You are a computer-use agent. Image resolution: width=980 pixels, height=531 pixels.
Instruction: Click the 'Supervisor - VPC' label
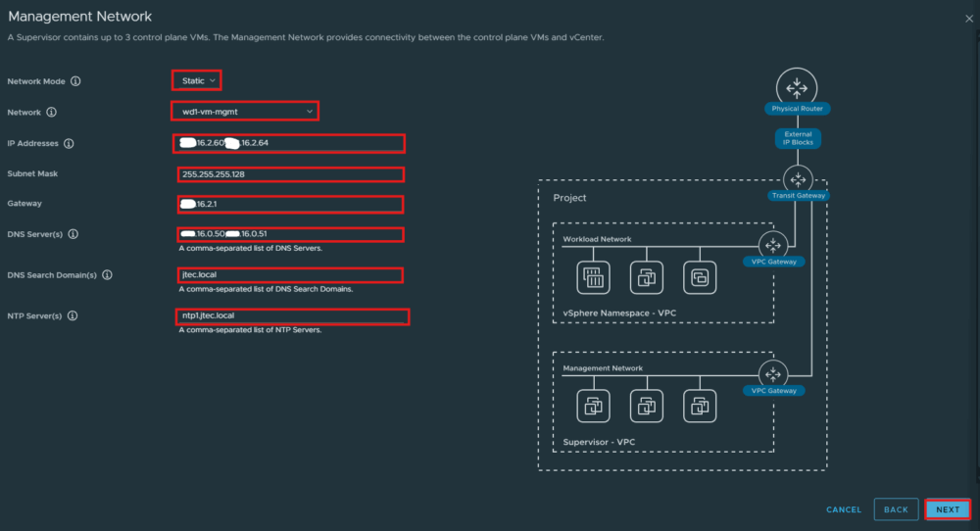click(x=599, y=442)
